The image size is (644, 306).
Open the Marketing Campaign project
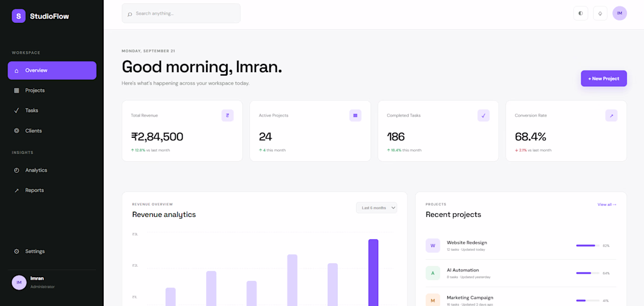521,298
